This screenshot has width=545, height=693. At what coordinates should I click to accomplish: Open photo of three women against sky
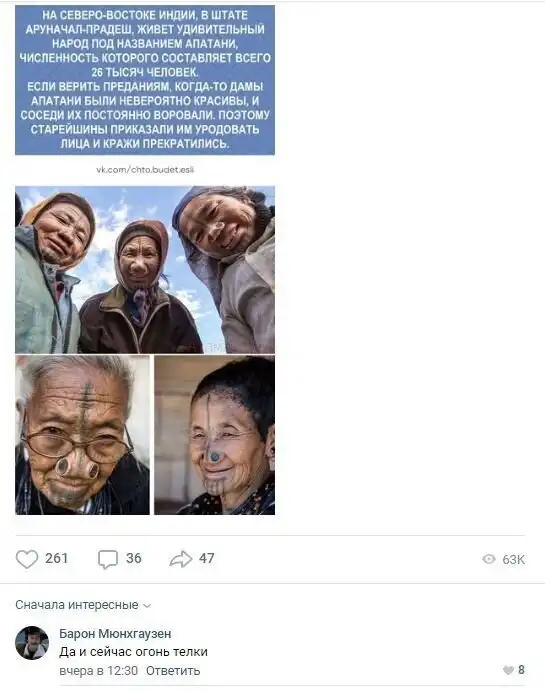145,270
